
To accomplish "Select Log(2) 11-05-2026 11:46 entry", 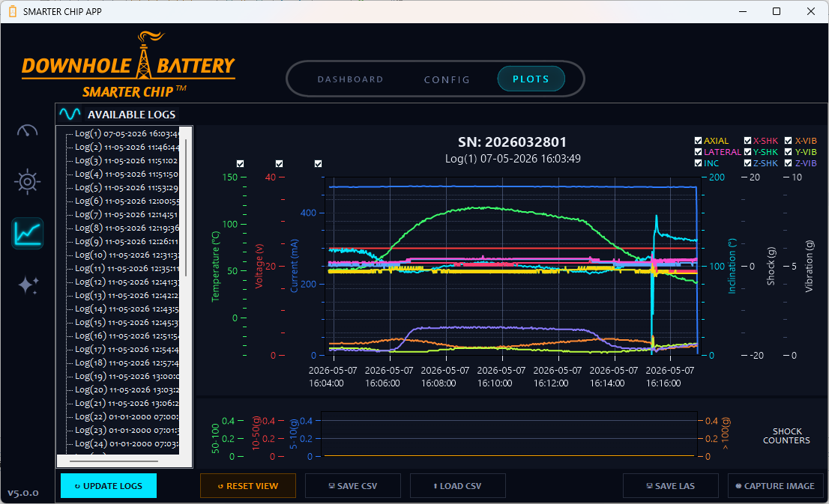I will [x=127, y=147].
